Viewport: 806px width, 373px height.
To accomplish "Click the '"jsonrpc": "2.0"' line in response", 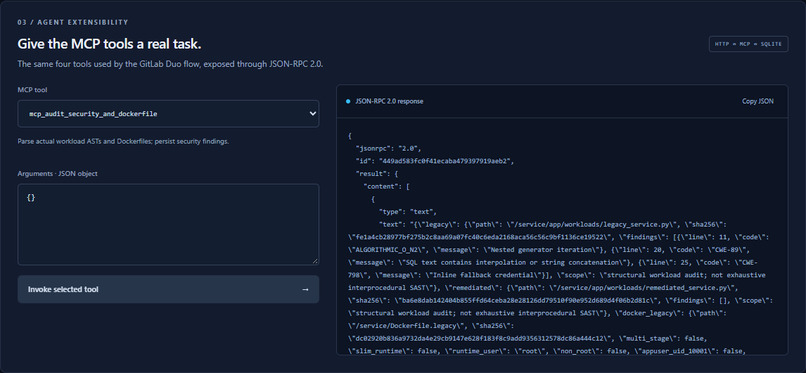I will [x=388, y=148].
